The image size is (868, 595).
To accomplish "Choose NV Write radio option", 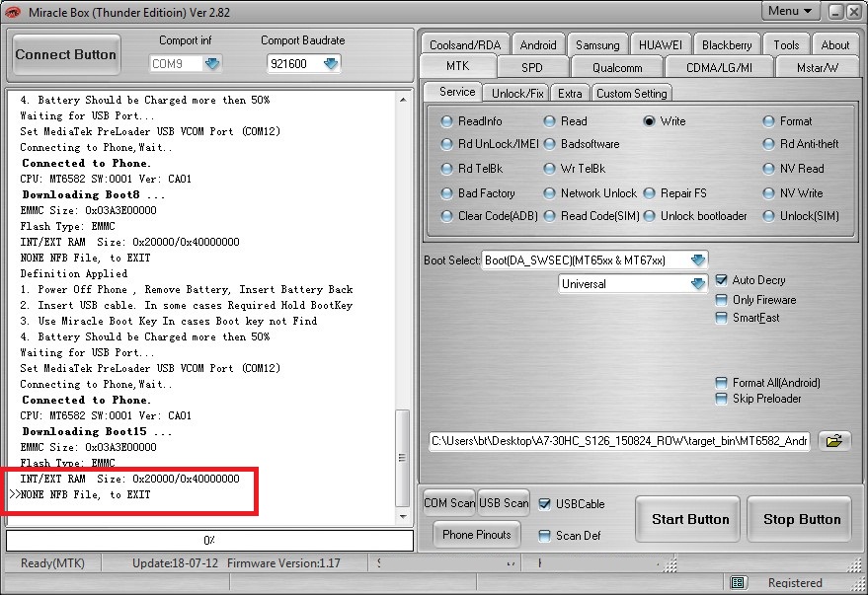I will tap(768, 193).
